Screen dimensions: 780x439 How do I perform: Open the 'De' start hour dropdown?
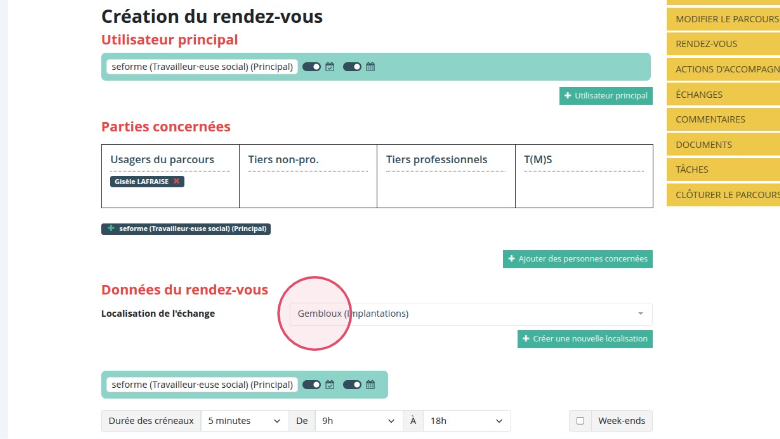359,422
